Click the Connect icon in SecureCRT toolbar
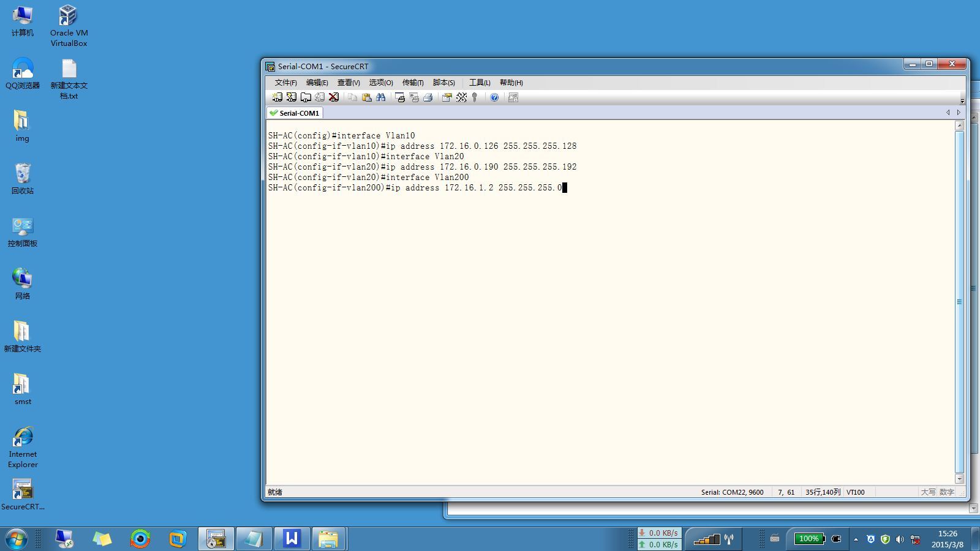This screenshot has width=980, height=551. tap(277, 97)
